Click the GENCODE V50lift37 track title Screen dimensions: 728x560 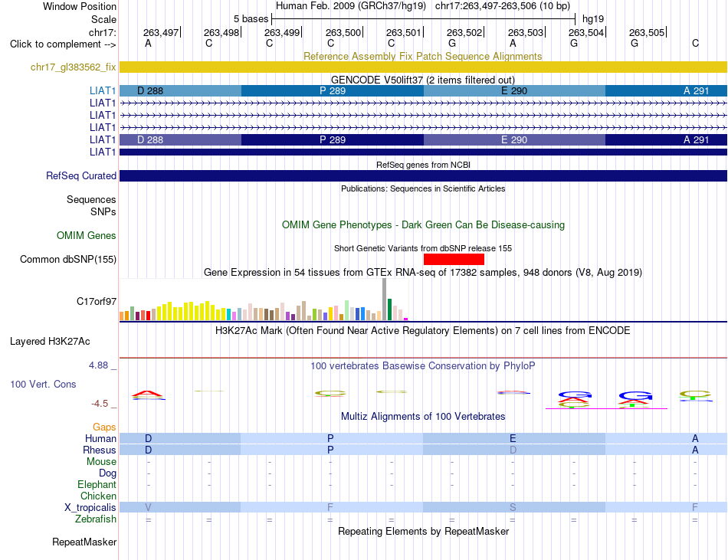(423, 80)
